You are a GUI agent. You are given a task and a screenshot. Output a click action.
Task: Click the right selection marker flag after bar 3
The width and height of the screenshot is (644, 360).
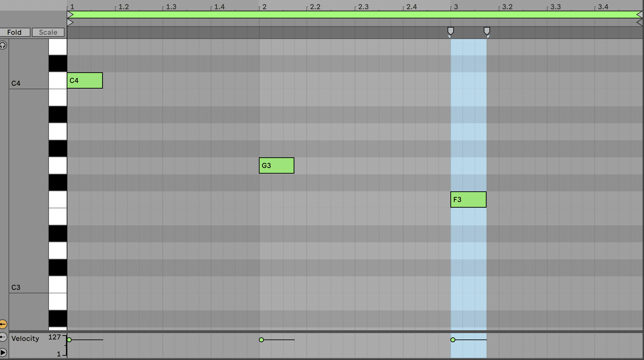pos(487,31)
